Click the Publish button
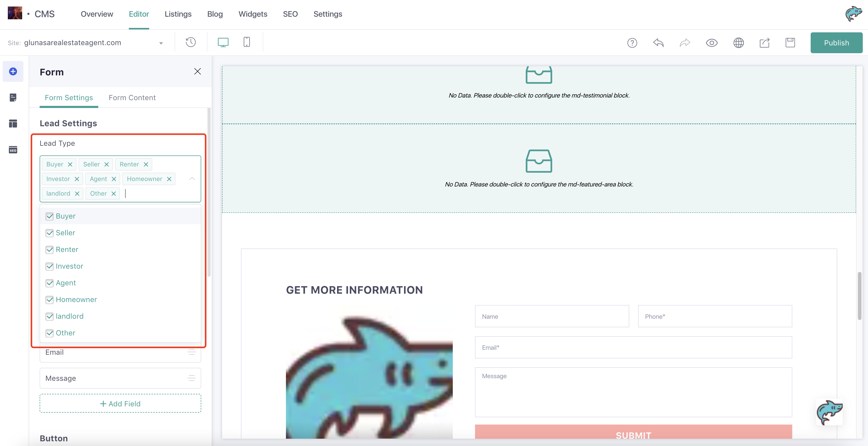Screen dimensions: 868x446 [x=836, y=43]
